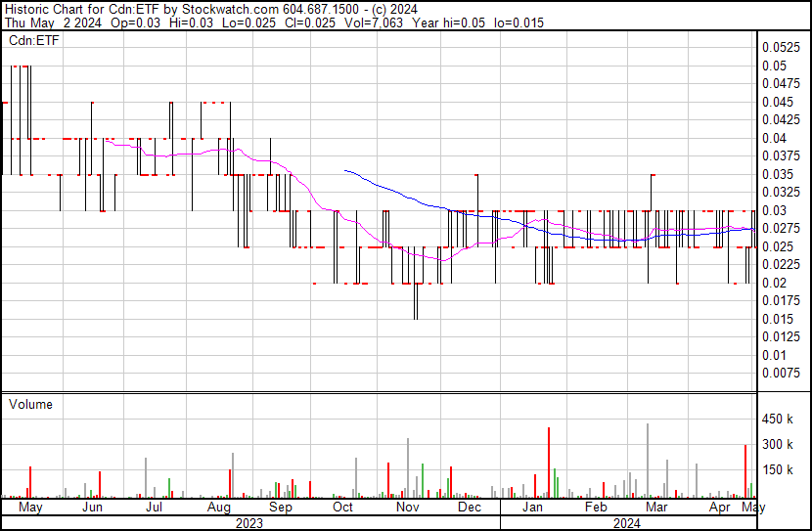812x531 pixels.
Task: Click the 0.015 price axis label
Action: pyautogui.click(x=778, y=319)
